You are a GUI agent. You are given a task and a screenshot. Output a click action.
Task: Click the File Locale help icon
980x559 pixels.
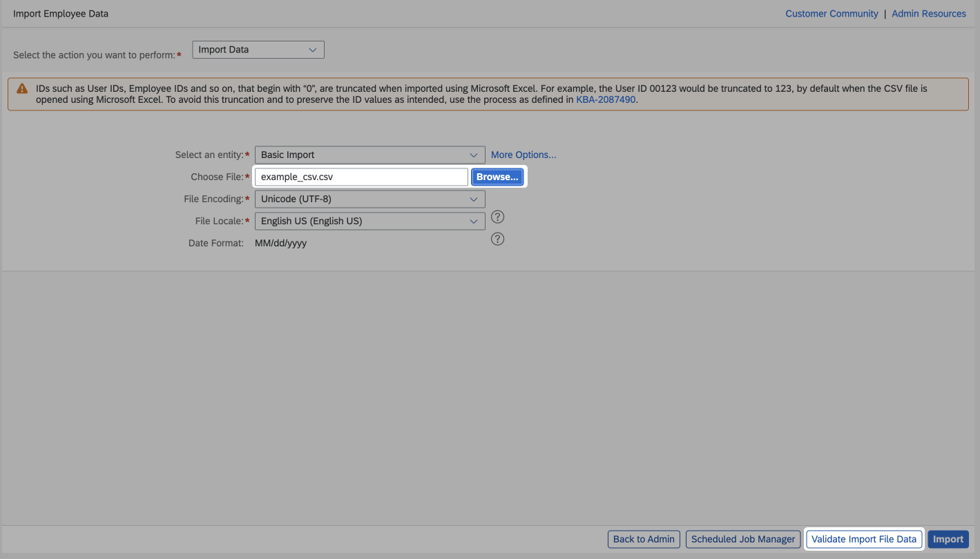[497, 217]
